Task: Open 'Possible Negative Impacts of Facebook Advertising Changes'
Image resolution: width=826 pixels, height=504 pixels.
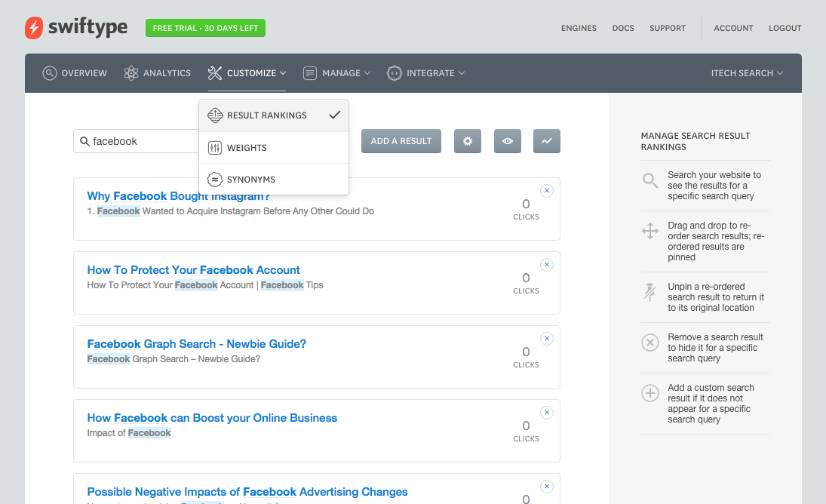Action: click(247, 492)
